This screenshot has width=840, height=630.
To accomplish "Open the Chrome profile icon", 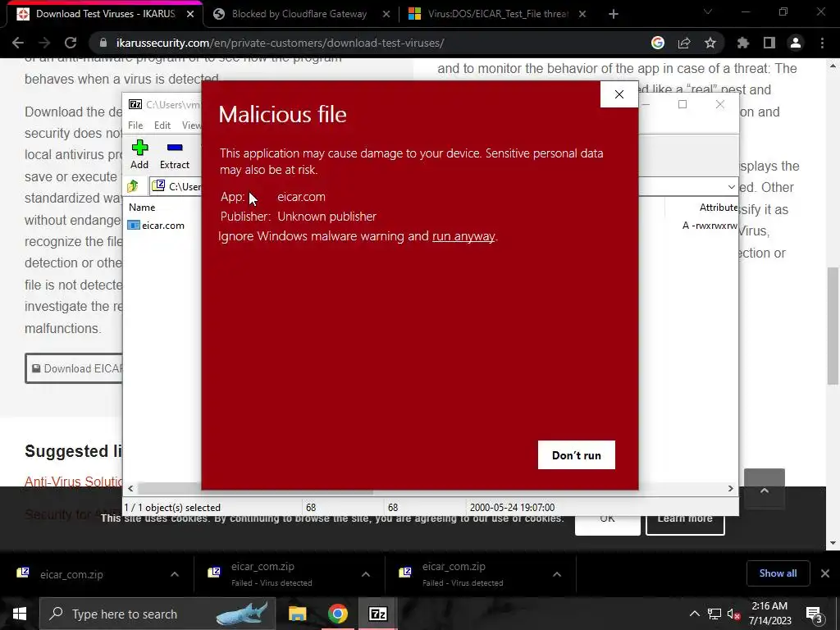I will click(x=796, y=43).
